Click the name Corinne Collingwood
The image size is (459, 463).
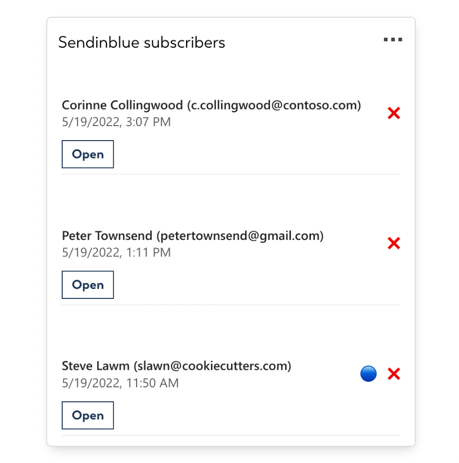[x=122, y=105]
